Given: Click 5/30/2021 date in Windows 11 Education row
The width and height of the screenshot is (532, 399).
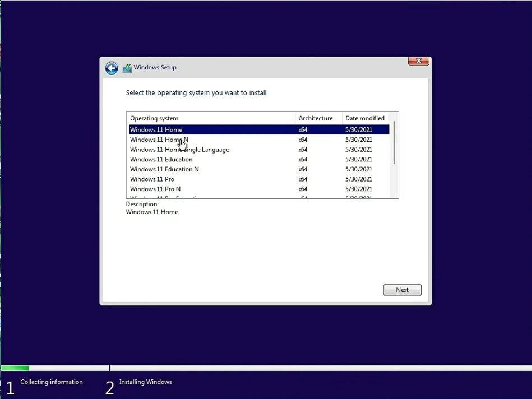Looking at the screenshot, I should pos(359,159).
